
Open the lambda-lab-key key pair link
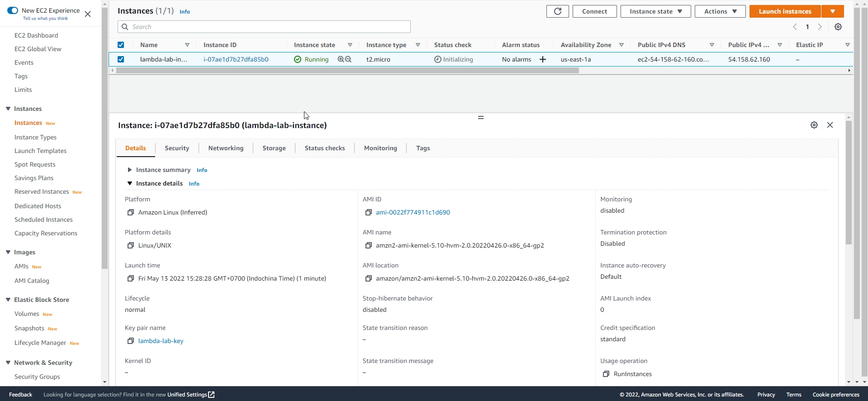point(161,341)
